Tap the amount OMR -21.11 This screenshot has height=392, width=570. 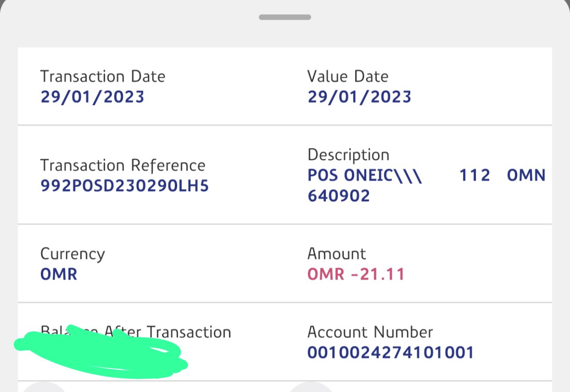coord(356,274)
